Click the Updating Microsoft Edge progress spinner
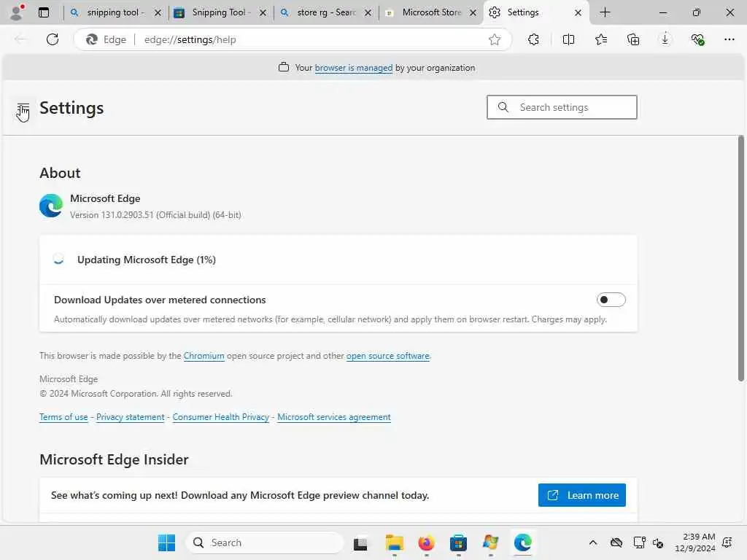This screenshot has height=560, width=747. coord(58,260)
